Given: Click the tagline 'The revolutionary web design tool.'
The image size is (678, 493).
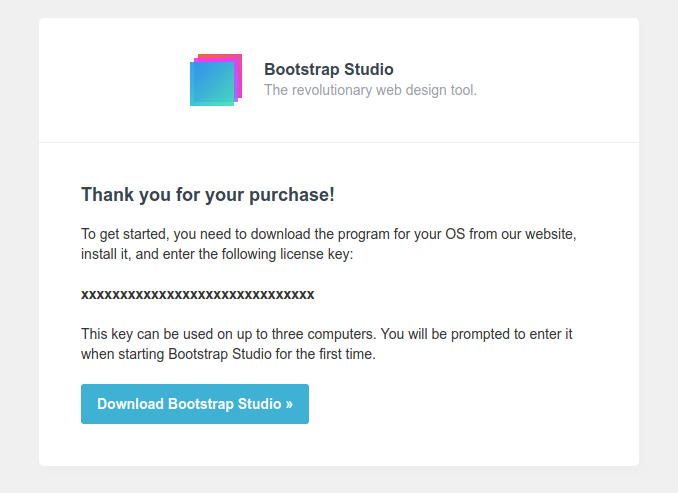Looking at the screenshot, I should tap(370, 90).
